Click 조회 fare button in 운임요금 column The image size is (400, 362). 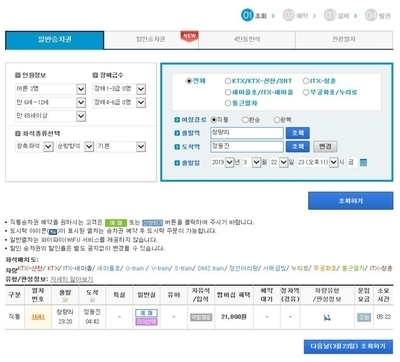pos(364,318)
